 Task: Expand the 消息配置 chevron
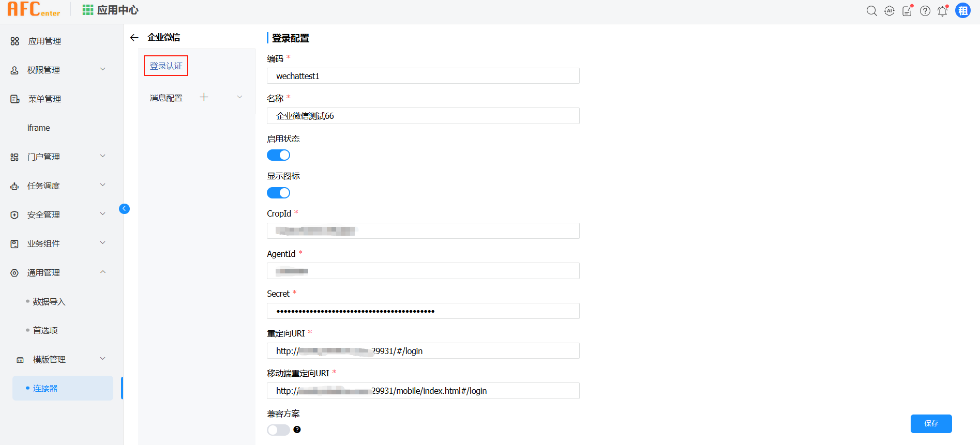[239, 97]
